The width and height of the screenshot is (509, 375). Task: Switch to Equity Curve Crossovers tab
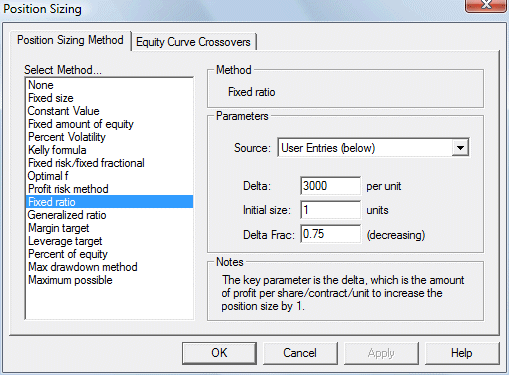click(193, 42)
